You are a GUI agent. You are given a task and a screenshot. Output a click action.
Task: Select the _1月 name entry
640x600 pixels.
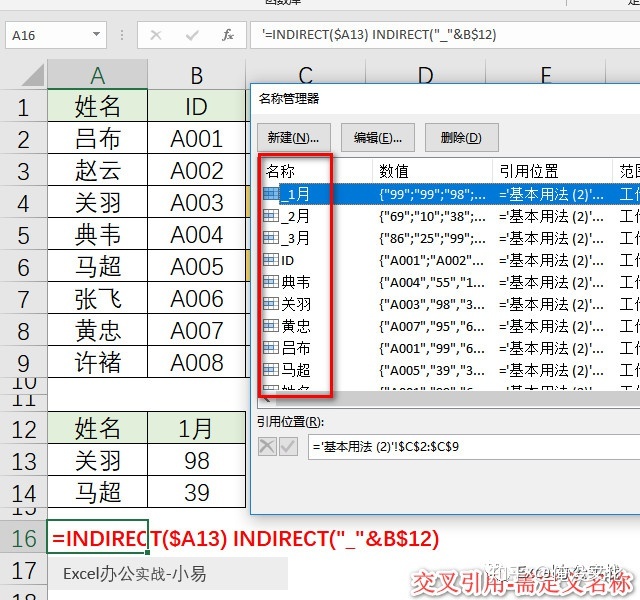[298, 194]
